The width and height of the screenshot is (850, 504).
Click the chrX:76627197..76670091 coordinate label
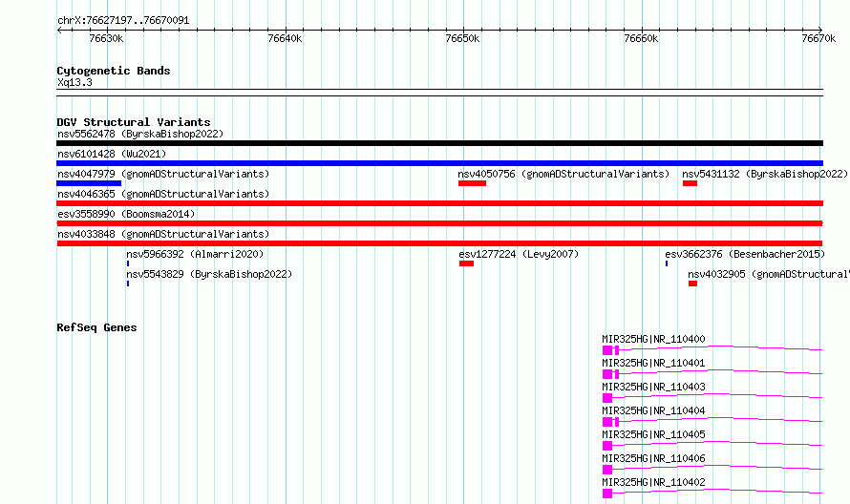pyautogui.click(x=123, y=21)
